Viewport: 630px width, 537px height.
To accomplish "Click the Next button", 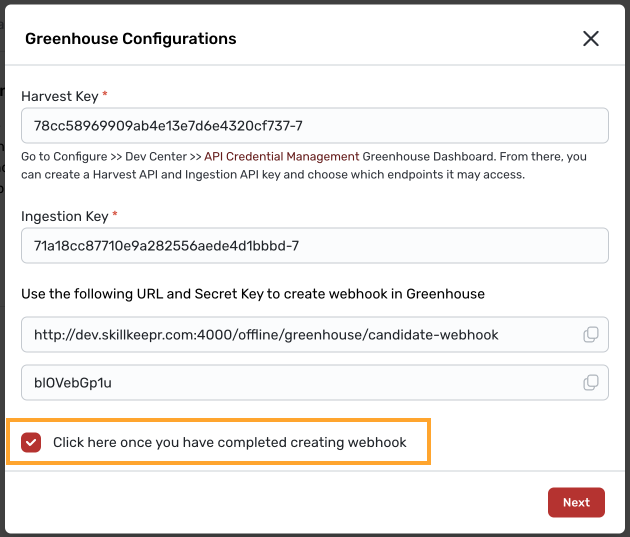I will point(576,502).
